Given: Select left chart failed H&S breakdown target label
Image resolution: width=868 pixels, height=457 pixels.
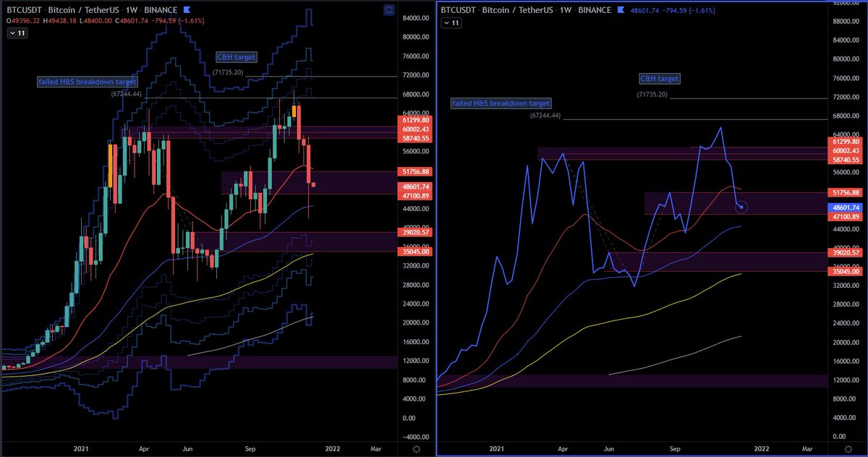Looking at the screenshot, I should pos(88,82).
